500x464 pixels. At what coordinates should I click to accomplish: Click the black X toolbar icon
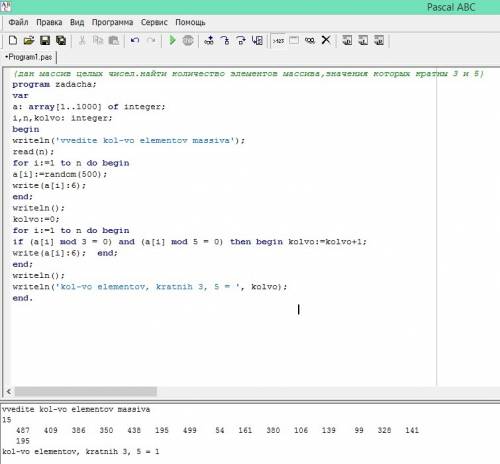pos(326,40)
